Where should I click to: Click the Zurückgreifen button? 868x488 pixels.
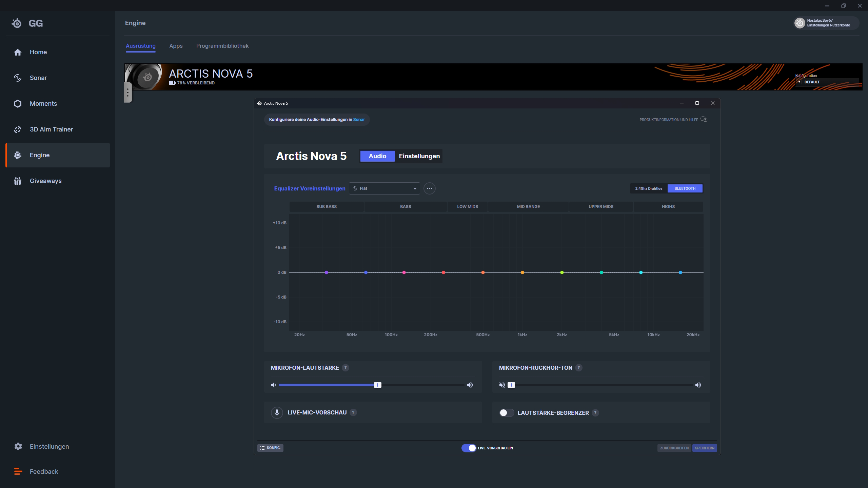click(x=673, y=448)
